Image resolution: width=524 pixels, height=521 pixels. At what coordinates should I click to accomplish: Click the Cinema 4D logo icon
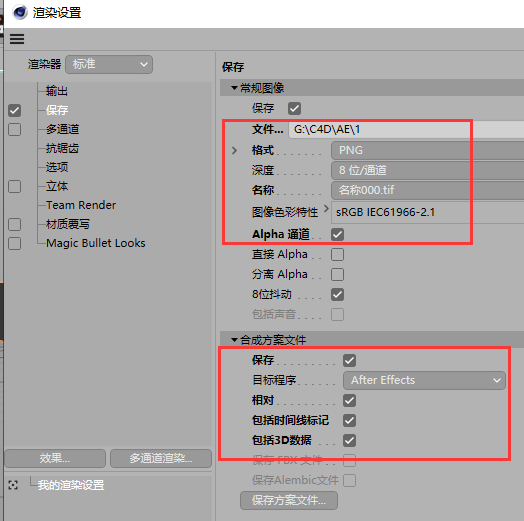20,13
